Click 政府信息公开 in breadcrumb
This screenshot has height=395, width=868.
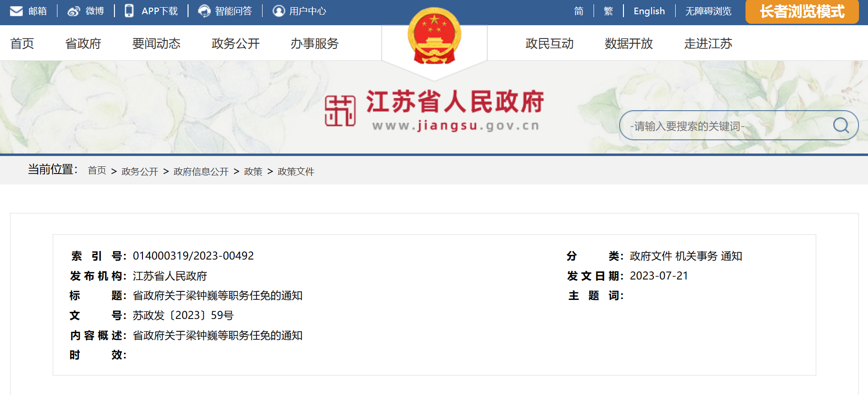pyautogui.click(x=201, y=171)
